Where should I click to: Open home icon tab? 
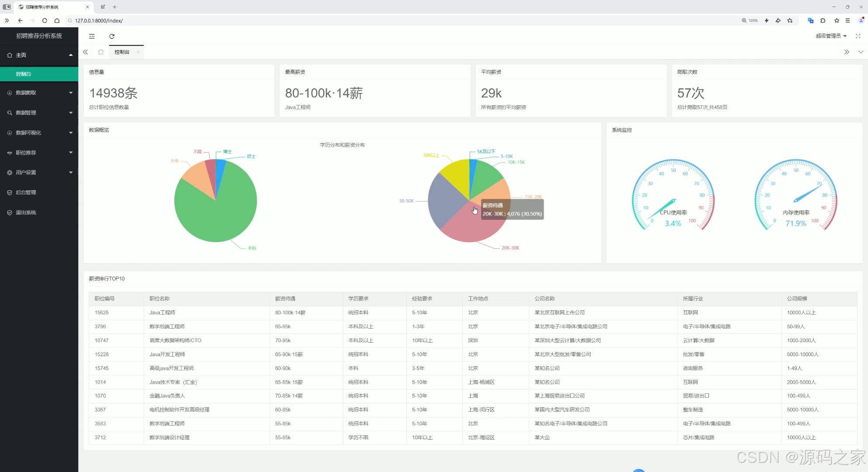tap(101, 52)
